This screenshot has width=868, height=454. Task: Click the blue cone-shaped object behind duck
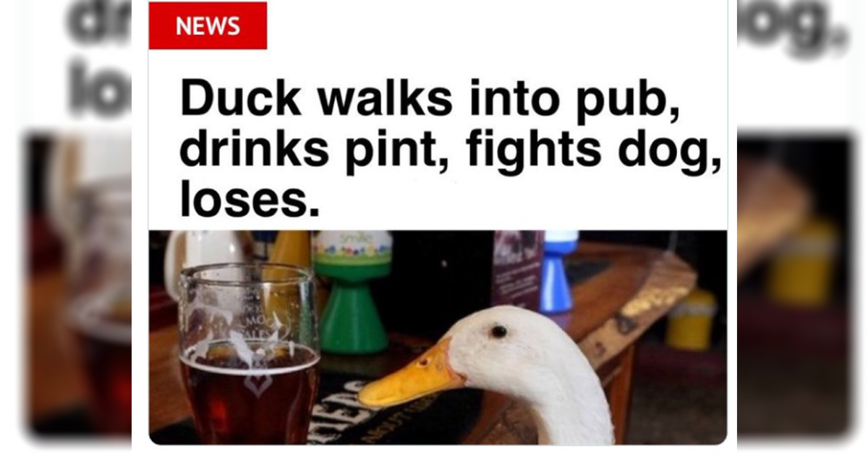557,272
